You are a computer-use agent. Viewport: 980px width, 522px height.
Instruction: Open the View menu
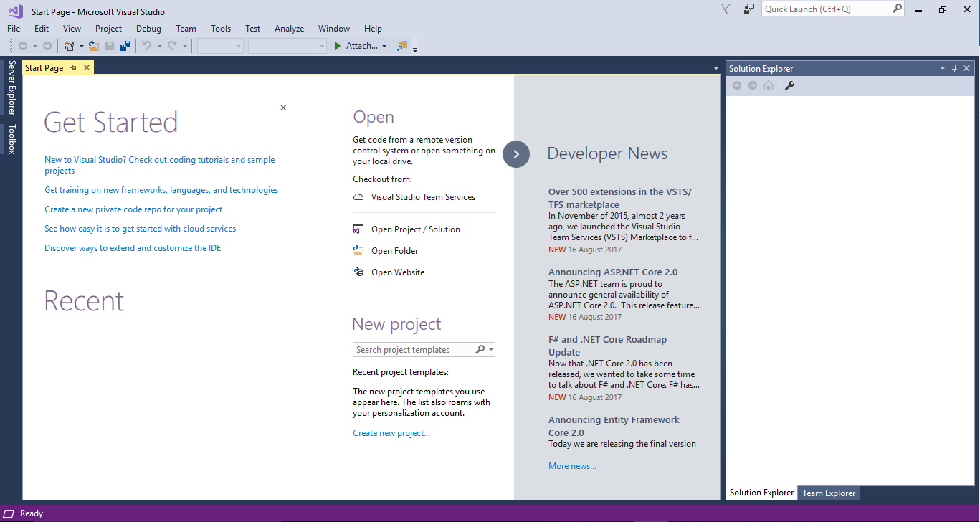click(72, 29)
